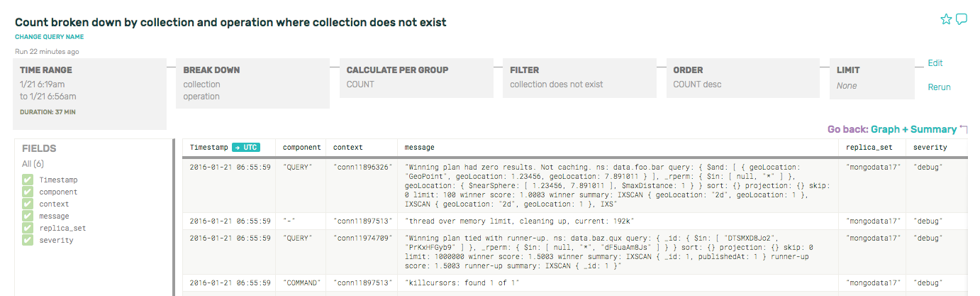This screenshot has width=980, height=296.
Task: Star this query as a favorite
Action: 946,20
